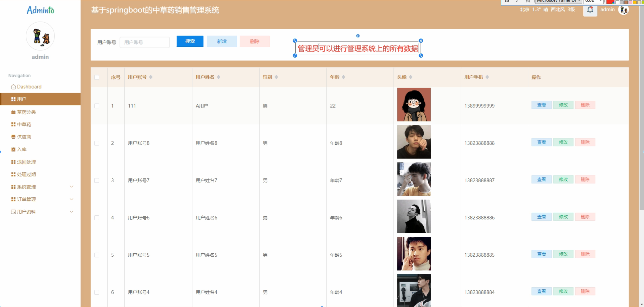Sort by 用户账号 column arrows
The width and height of the screenshot is (644, 307).
(x=151, y=77)
